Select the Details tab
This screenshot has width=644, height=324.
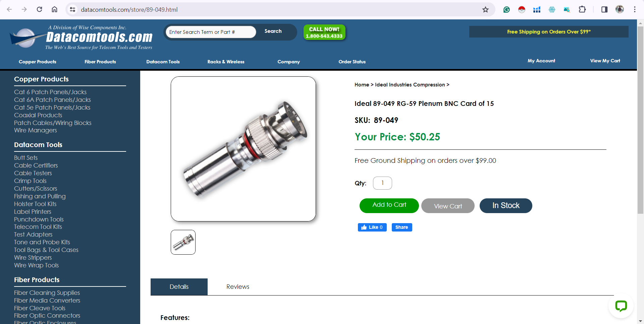(x=179, y=287)
